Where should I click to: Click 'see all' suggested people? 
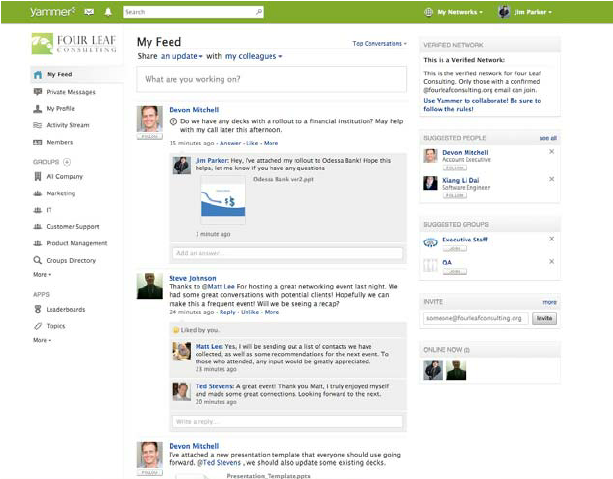pos(548,138)
